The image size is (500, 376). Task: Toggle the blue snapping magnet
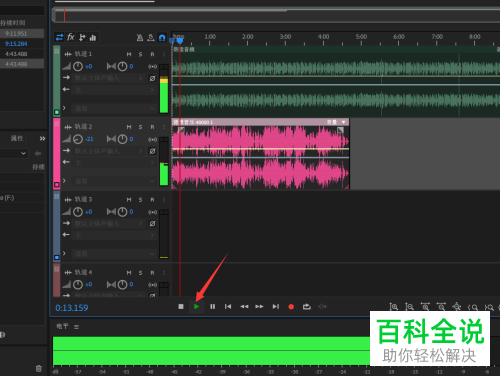[162, 38]
